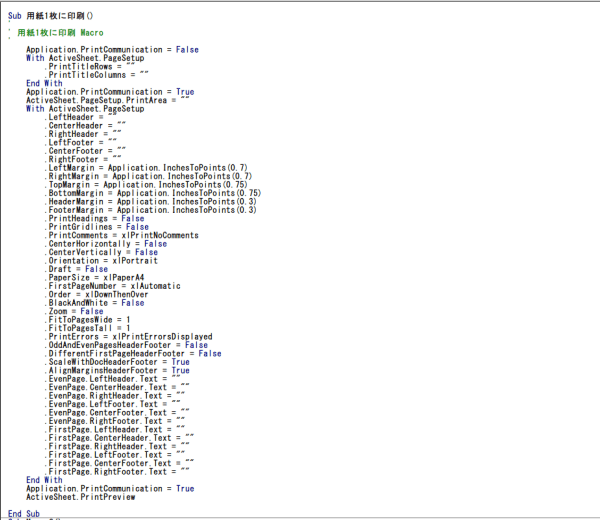The height and width of the screenshot is (520, 600).
Task: Click the '.FirstPageNumber = xlAutomatic' line
Action: [112, 286]
